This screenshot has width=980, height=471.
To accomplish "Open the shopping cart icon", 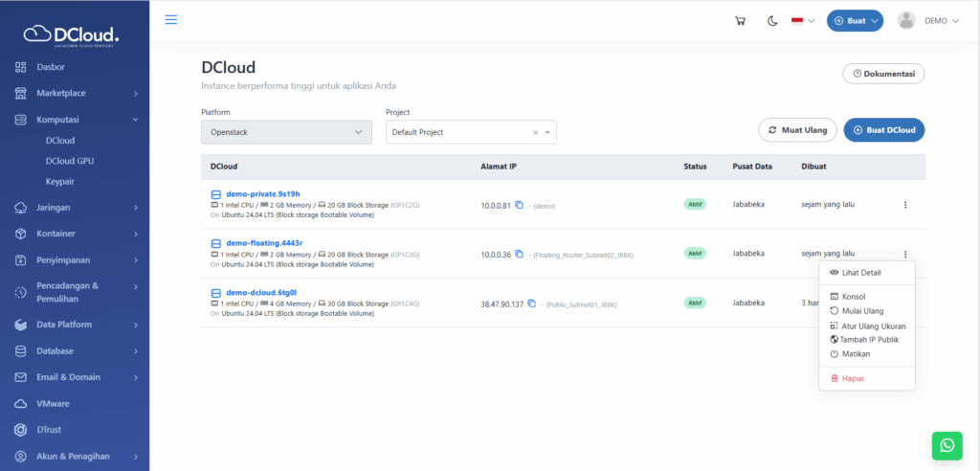I will (740, 21).
